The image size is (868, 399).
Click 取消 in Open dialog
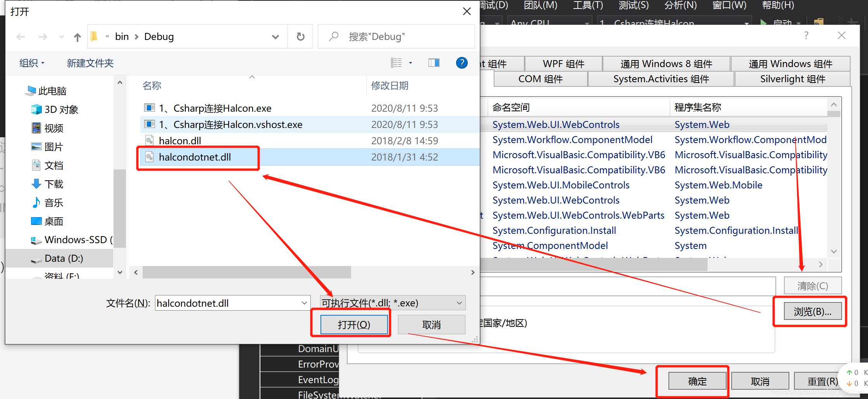point(431,325)
